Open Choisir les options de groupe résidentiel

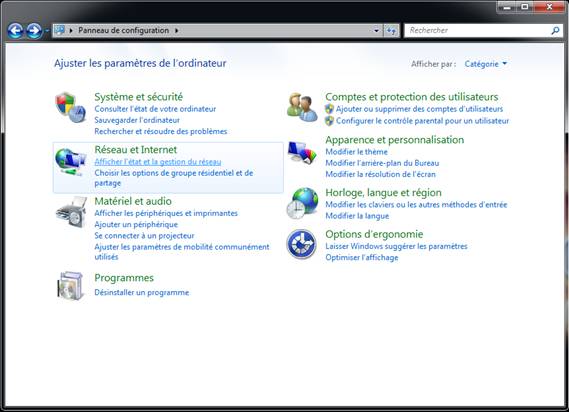pyautogui.click(x=173, y=178)
